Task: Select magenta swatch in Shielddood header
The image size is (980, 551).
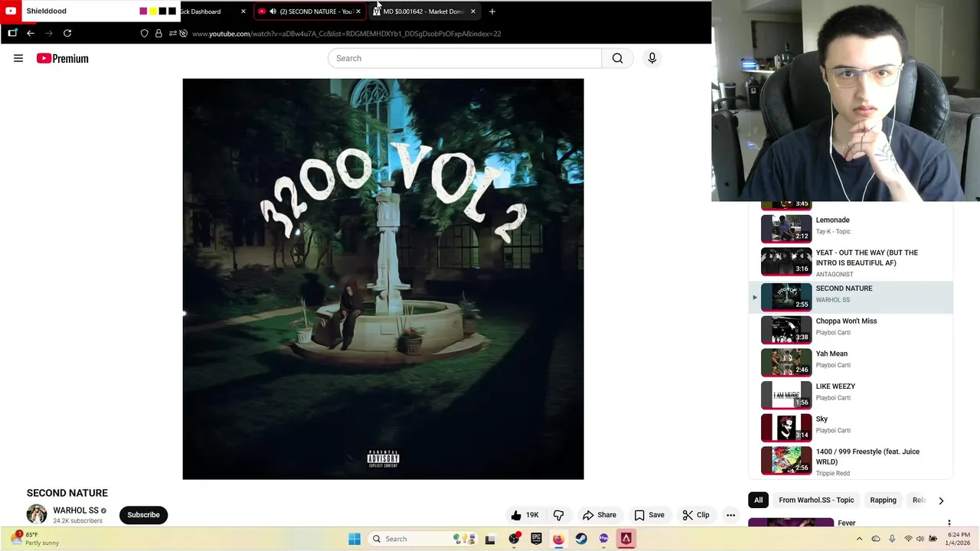Action: (x=143, y=11)
